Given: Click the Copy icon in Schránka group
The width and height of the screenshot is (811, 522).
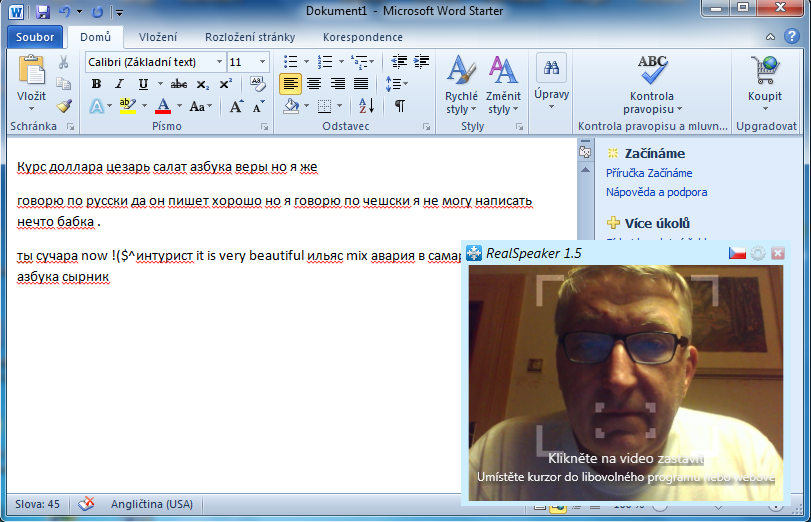Looking at the screenshot, I should coord(64,83).
